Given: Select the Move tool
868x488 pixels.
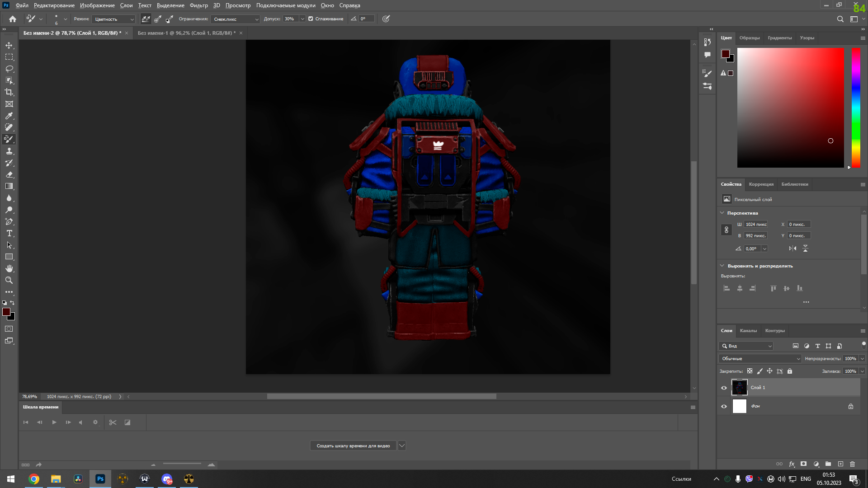Looking at the screenshot, I should (x=9, y=45).
